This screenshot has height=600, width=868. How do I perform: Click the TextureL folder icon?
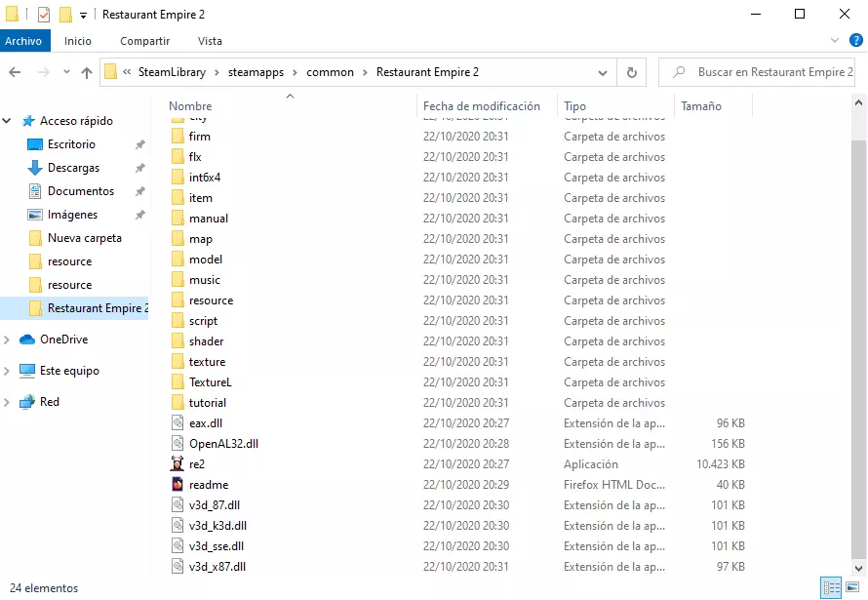pyautogui.click(x=178, y=381)
